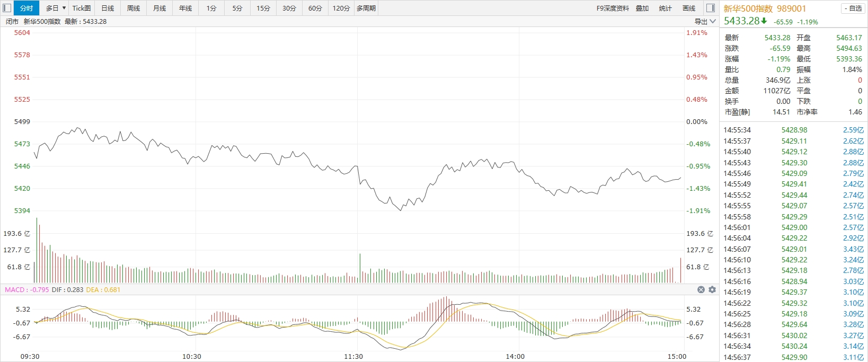Click the 14:55:34 trade record row

793,130
